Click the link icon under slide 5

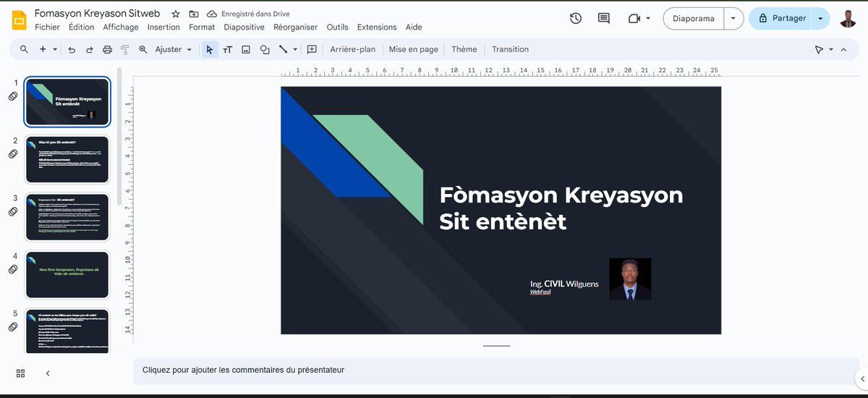pos(13,326)
